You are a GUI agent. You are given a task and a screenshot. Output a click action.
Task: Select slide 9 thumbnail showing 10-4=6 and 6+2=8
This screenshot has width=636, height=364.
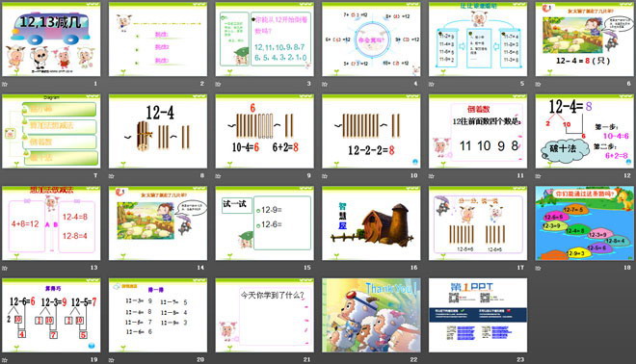(x=264, y=131)
